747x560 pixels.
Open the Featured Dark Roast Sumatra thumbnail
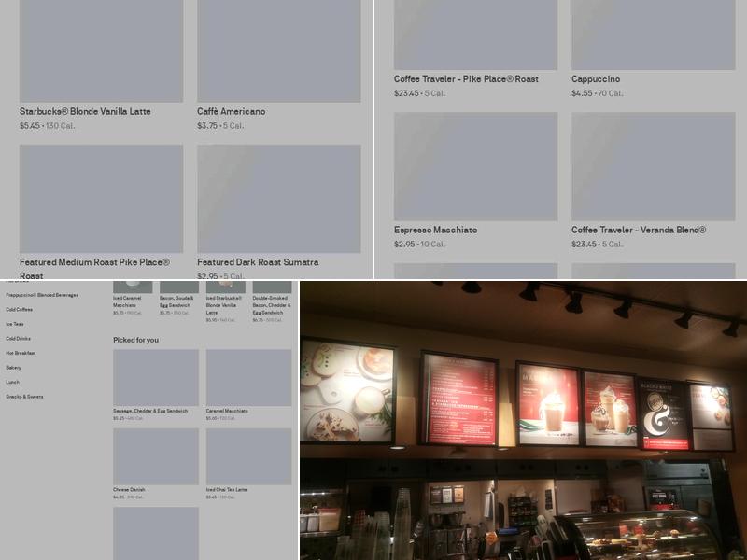click(x=278, y=198)
